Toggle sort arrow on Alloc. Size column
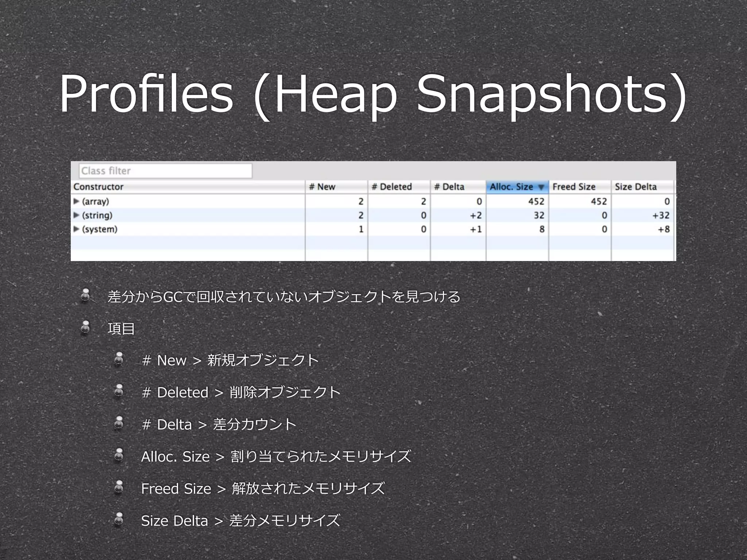Viewport: 747px width, 560px height. click(x=541, y=187)
